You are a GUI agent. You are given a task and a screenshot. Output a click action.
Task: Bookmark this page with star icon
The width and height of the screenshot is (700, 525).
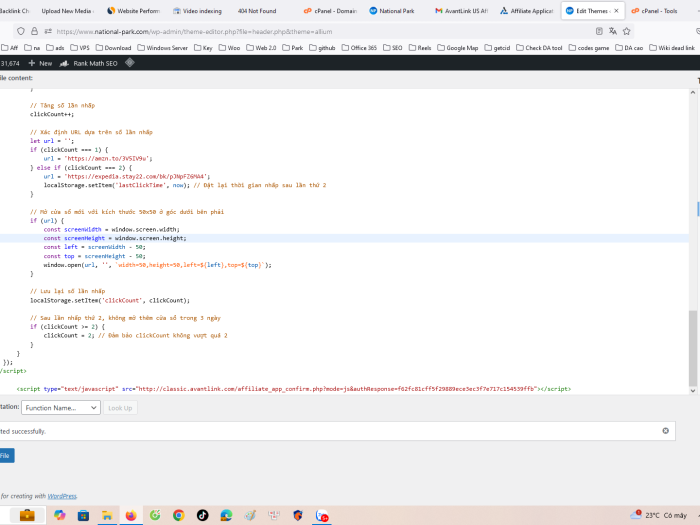(x=627, y=31)
